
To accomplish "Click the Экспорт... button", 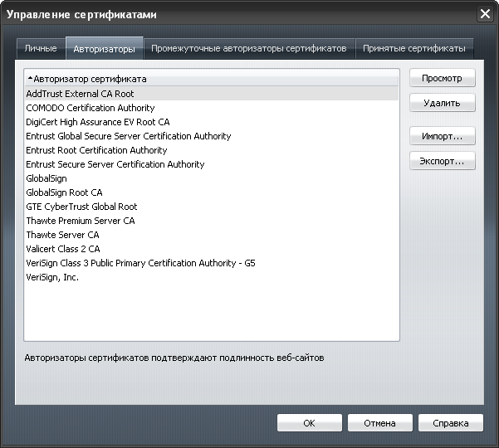I will [442, 161].
